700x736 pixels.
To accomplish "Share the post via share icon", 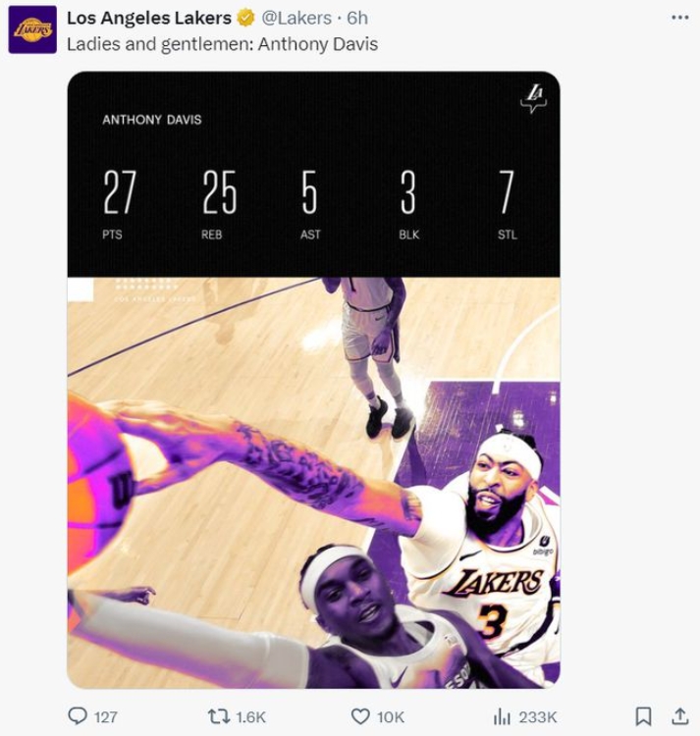I will (679, 716).
